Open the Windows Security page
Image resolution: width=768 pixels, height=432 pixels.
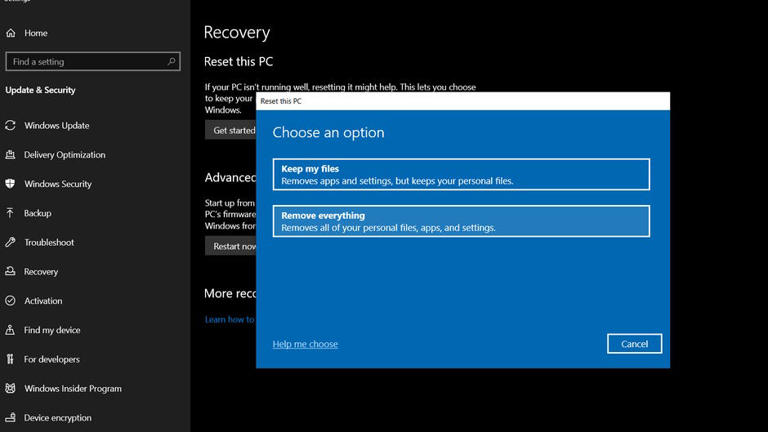click(58, 184)
